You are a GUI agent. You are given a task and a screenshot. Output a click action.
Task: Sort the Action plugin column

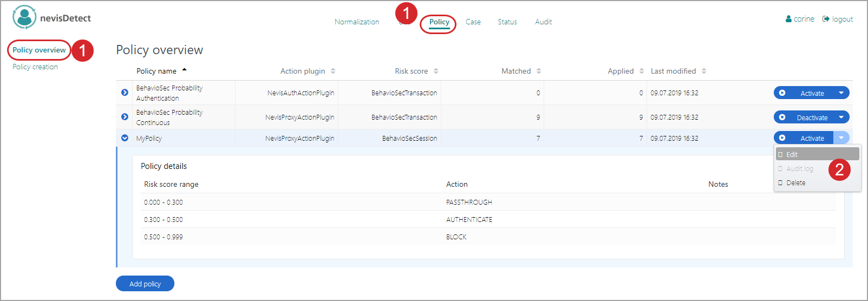[333, 71]
